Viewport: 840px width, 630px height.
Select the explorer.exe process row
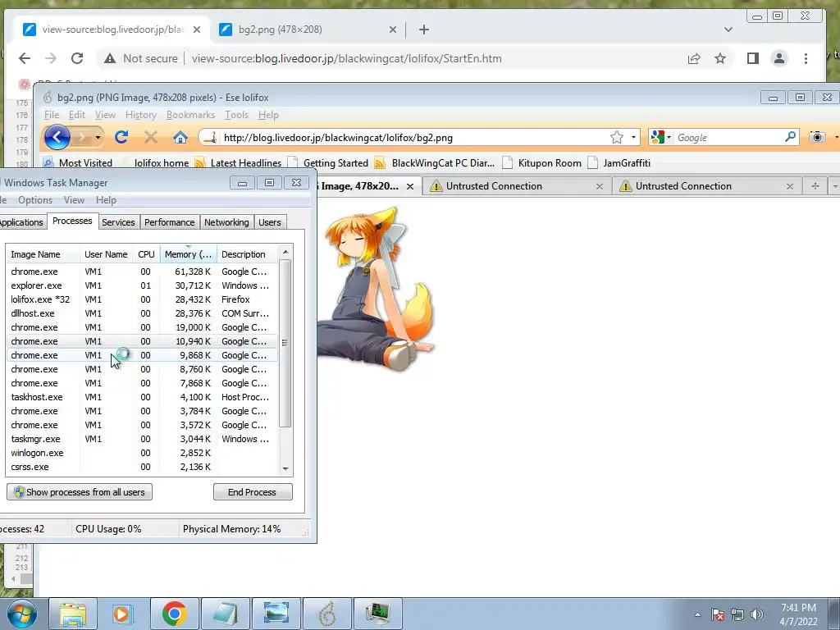point(142,285)
